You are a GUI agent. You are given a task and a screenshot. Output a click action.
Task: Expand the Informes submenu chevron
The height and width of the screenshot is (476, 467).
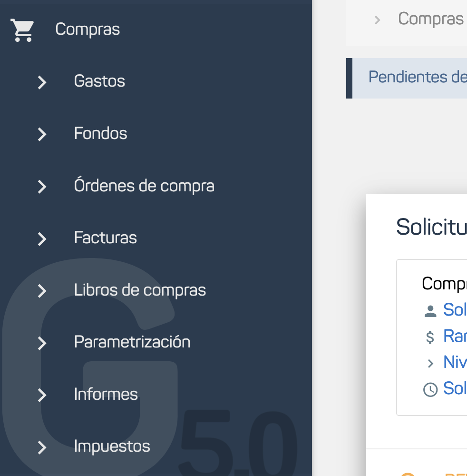42,395
